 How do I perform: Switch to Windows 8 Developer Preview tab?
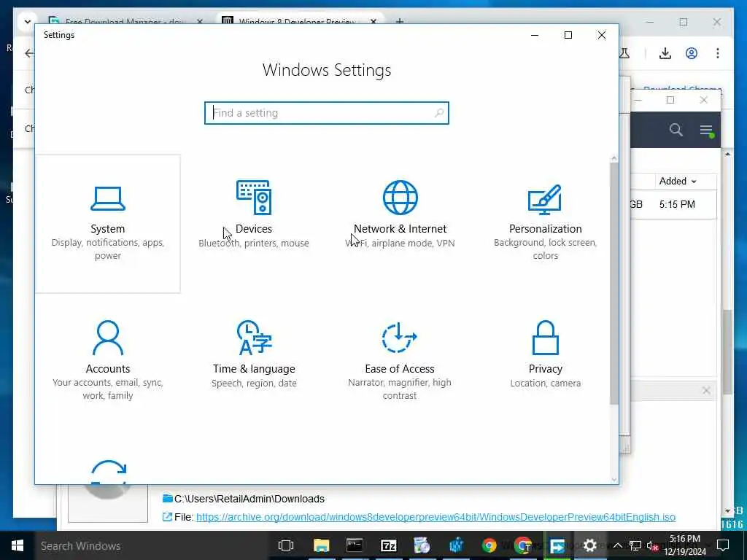point(299,21)
